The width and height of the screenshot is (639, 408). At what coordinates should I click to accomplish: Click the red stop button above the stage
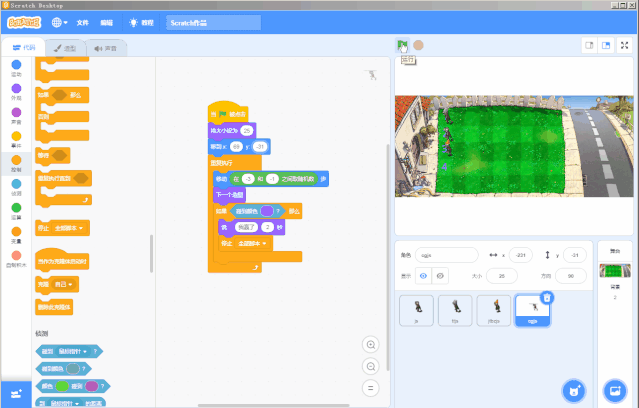pyautogui.click(x=418, y=45)
